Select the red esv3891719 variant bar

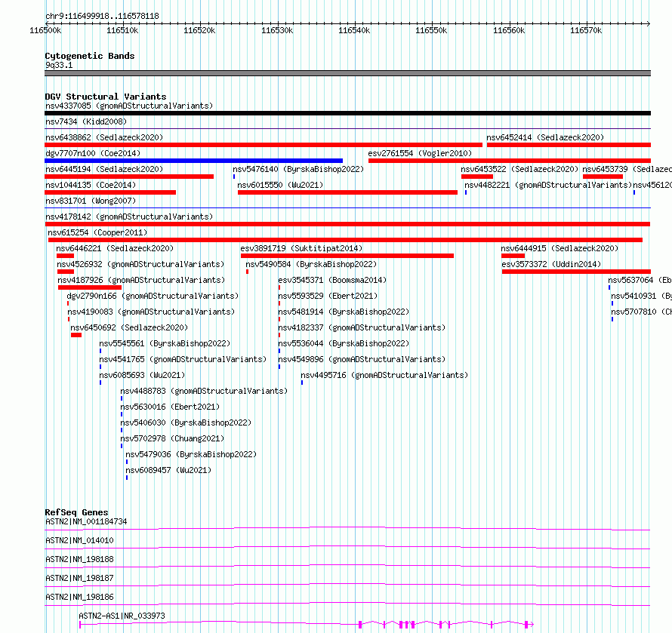[x=347, y=256]
